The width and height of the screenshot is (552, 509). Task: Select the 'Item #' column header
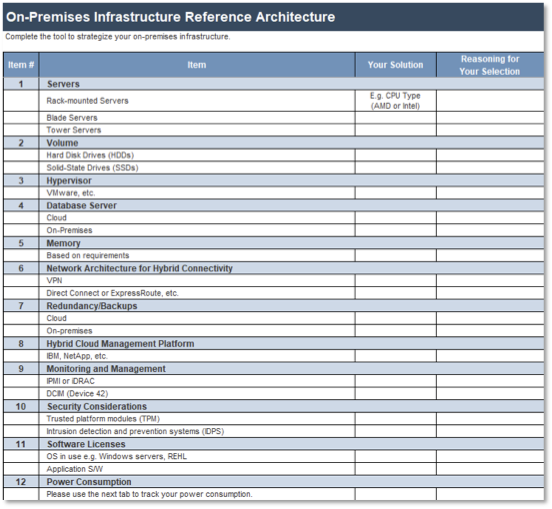click(21, 65)
